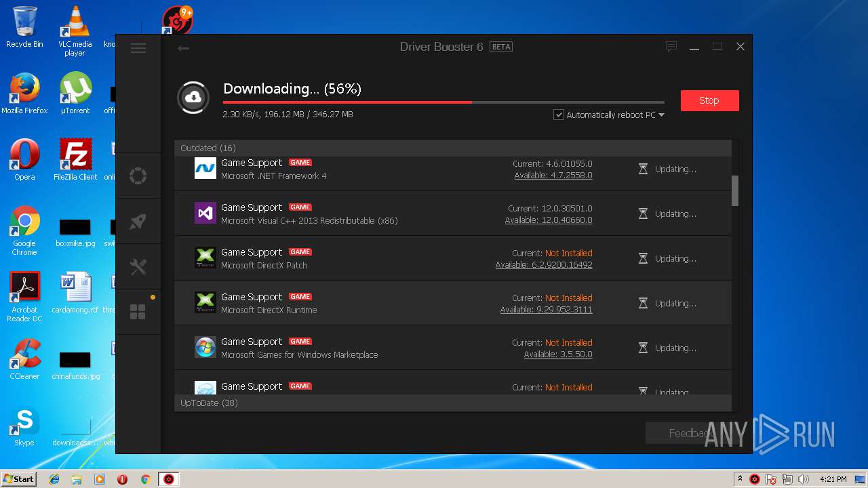Click the Microsoft DirectX Runtime icon

pyautogui.click(x=205, y=302)
